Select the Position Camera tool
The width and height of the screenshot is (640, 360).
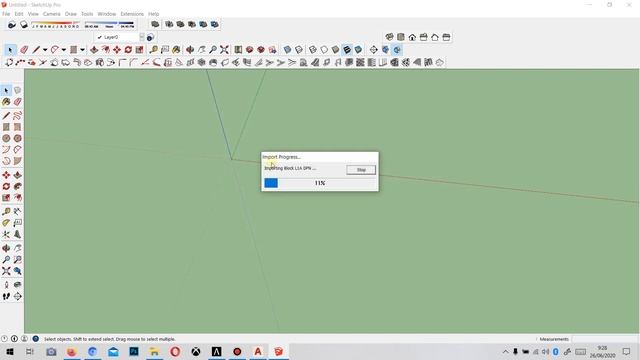pos(6,285)
